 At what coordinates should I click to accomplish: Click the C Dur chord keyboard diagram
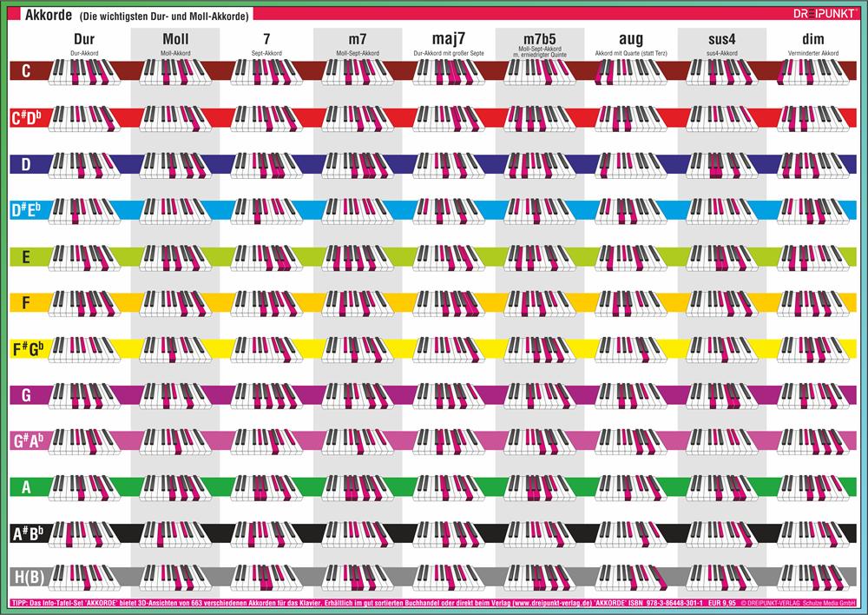pyautogui.click(x=84, y=72)
